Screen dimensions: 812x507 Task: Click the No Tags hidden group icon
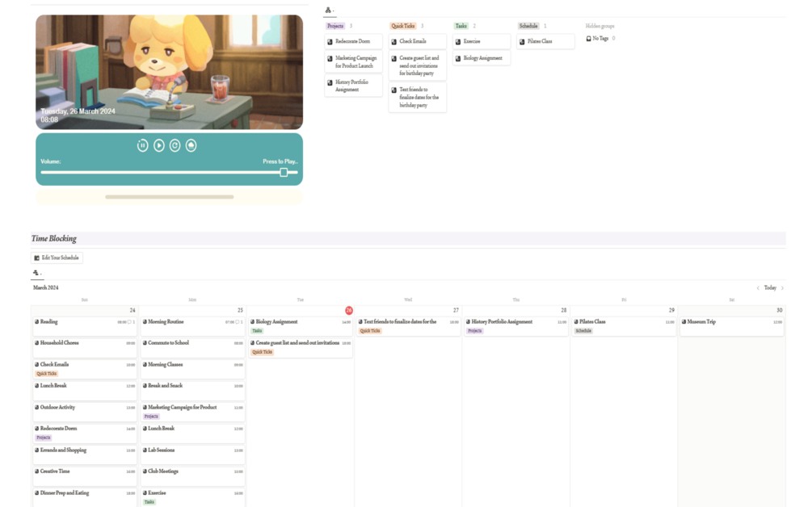[x=588, y=38]
